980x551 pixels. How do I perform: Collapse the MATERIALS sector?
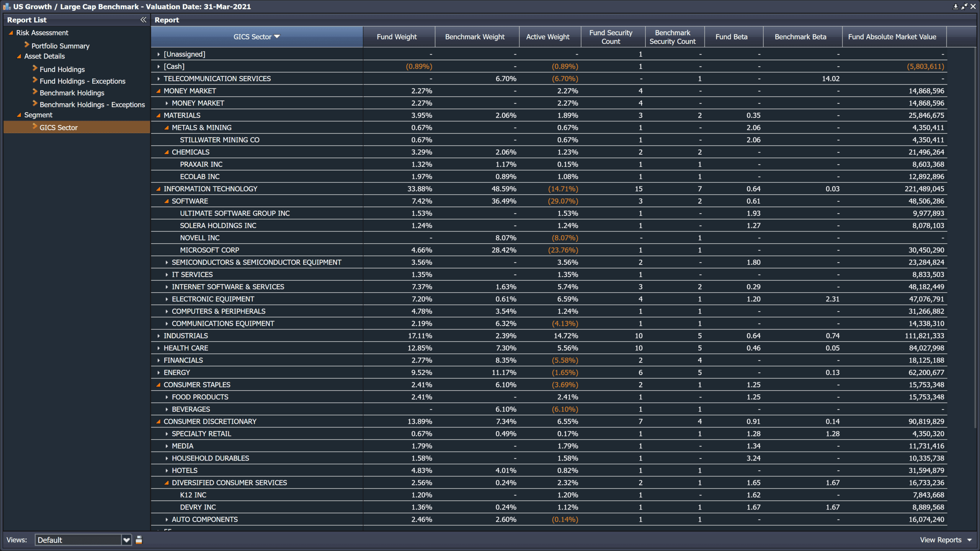coord(158,115)
